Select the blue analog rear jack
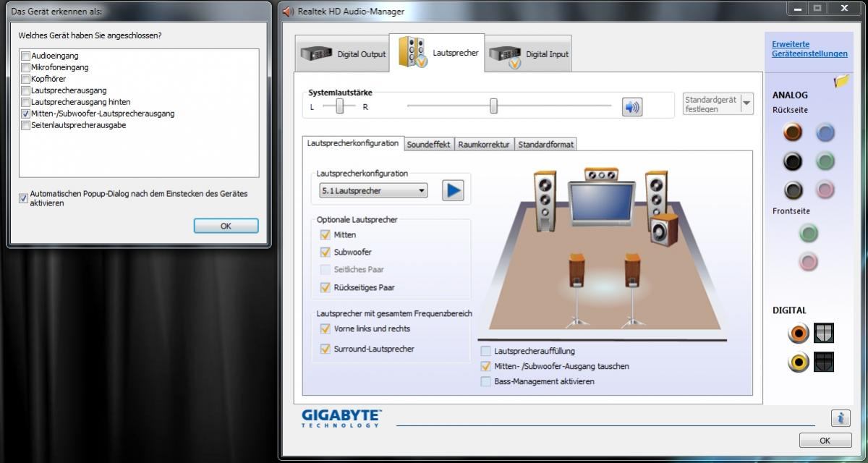 [825, 132]
